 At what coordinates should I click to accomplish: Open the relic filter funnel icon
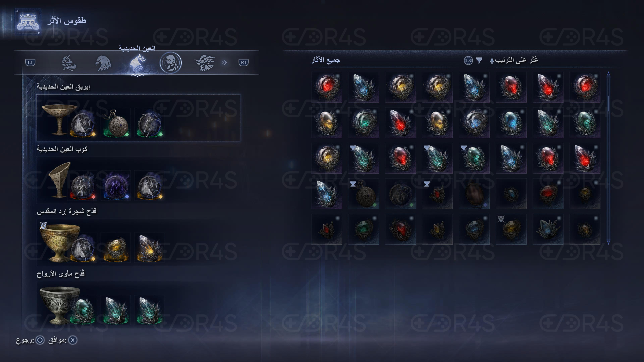[479, 61]
